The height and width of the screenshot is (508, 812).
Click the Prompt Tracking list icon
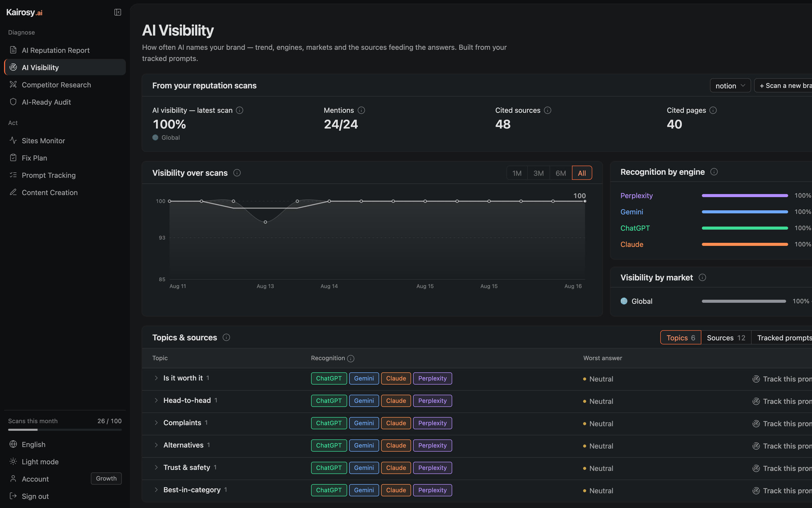pyautogui.click(x=13, y=175)
